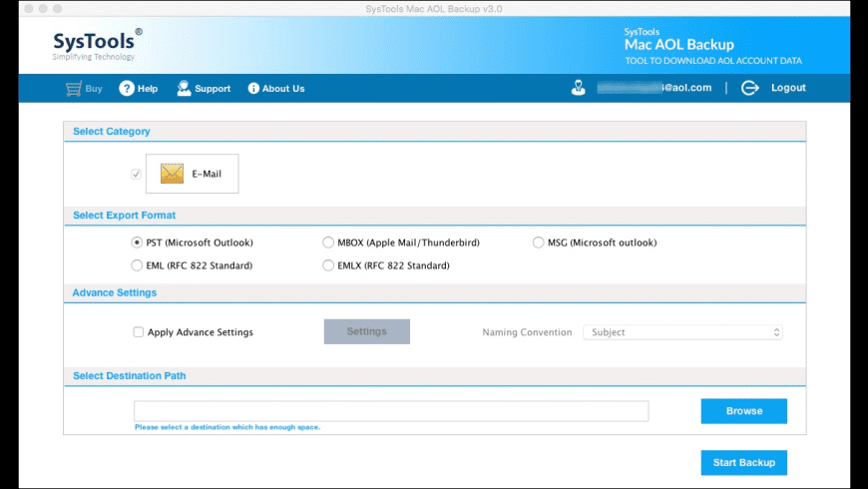Click the user account avatar icon
Viewport: 868px width, 489px height.
[x=579, y=88]
